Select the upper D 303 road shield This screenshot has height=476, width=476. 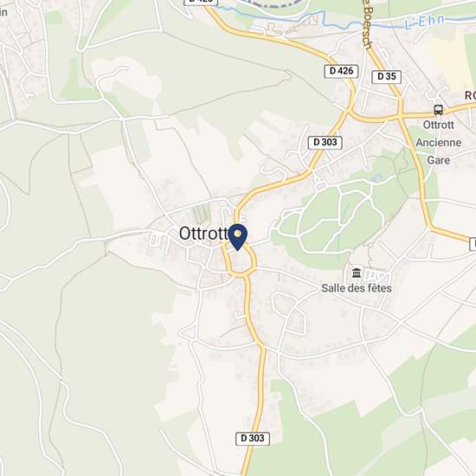click(325, 143)
